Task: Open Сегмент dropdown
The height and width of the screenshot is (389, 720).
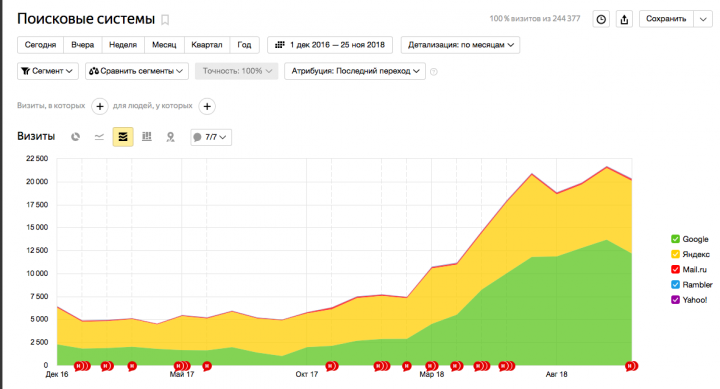Action: coord(48,71)
